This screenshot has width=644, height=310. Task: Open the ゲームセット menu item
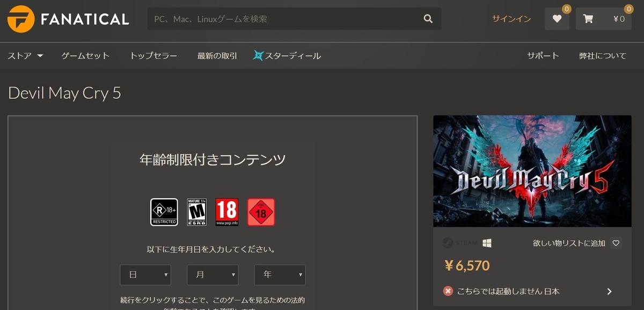click(x=85, y=55)
